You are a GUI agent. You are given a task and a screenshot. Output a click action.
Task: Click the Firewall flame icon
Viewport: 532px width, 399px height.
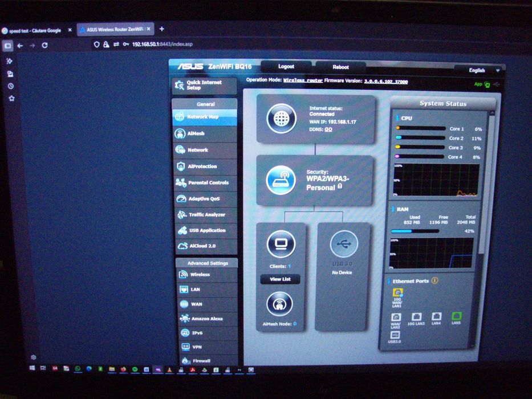(x=185, y=361)
